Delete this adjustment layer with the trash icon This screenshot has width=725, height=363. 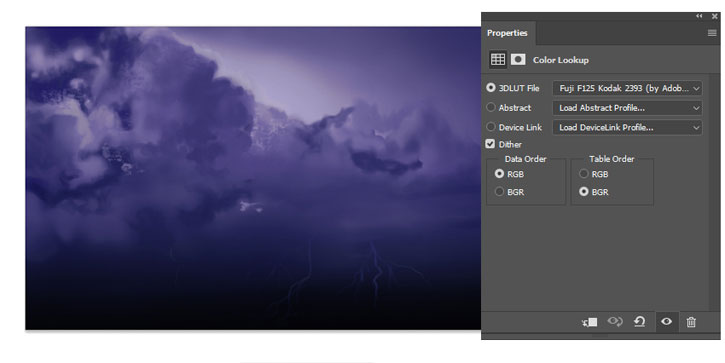[691, 322]
